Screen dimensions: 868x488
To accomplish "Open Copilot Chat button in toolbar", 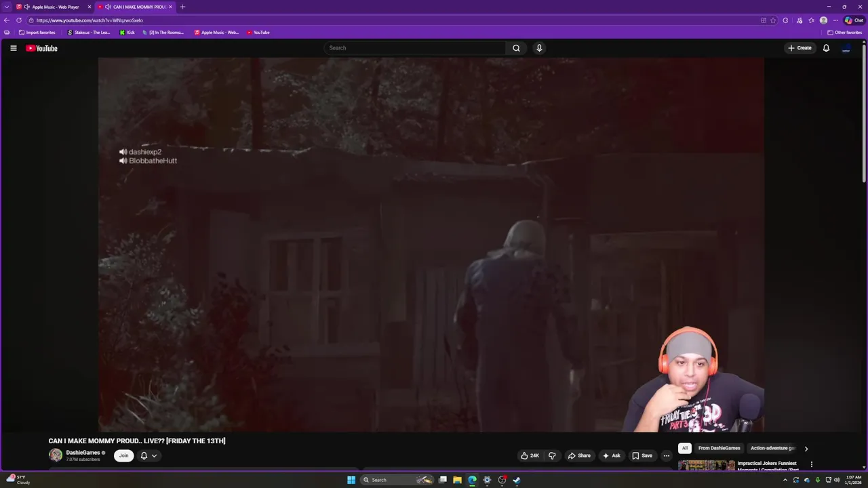I will 854,20.
